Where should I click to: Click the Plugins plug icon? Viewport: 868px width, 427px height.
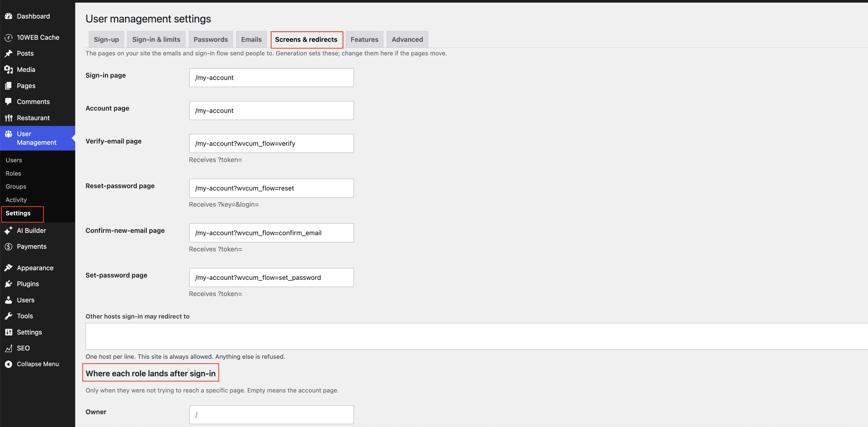coord(8,284)
